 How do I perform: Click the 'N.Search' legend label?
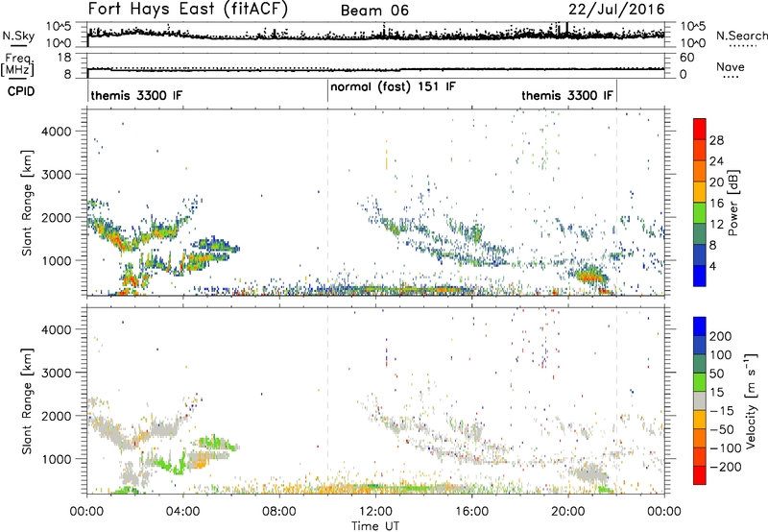(x=741, y=36)
